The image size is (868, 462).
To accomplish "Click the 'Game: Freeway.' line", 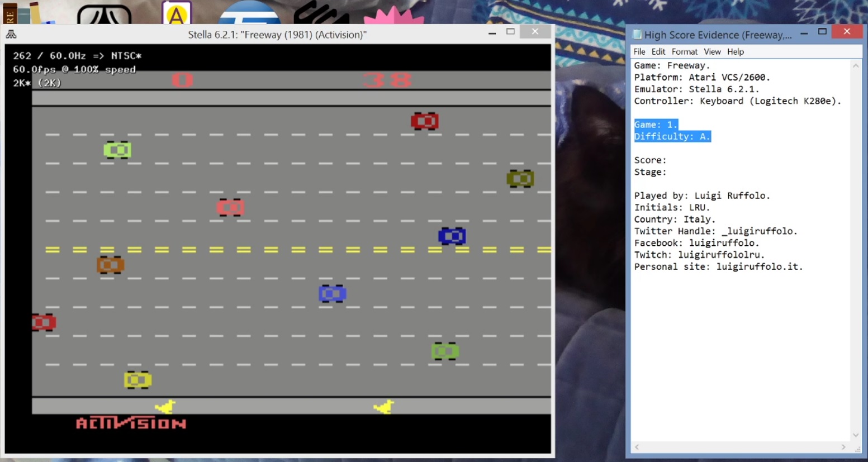I will (x=672, y=65).
